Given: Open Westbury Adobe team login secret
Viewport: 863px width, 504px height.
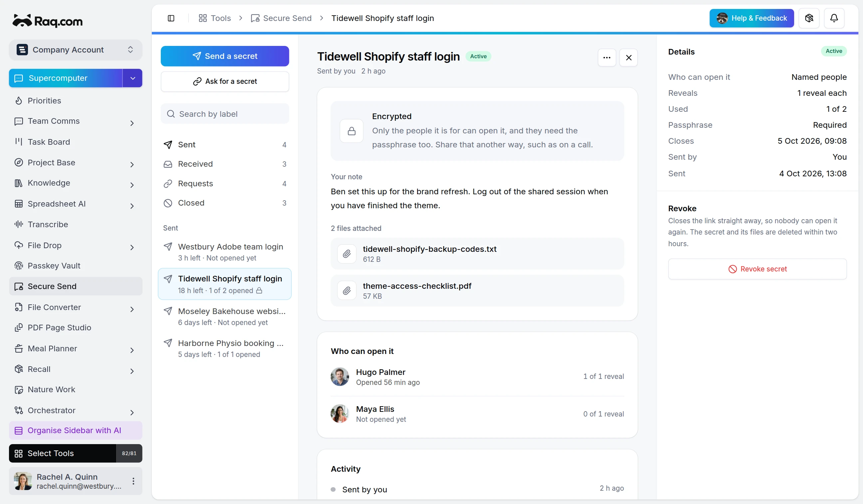Looking at the screenshot, I should (225, 252).
